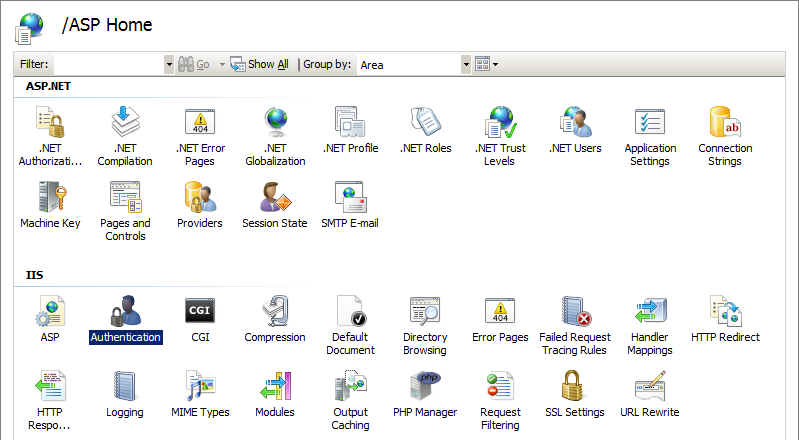
Task: Open Default Document feature
Action: 350,325
